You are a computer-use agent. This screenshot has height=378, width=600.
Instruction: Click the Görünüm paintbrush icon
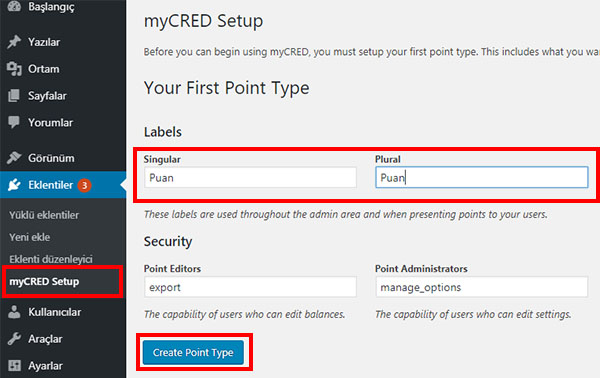(x=14, y=158)
